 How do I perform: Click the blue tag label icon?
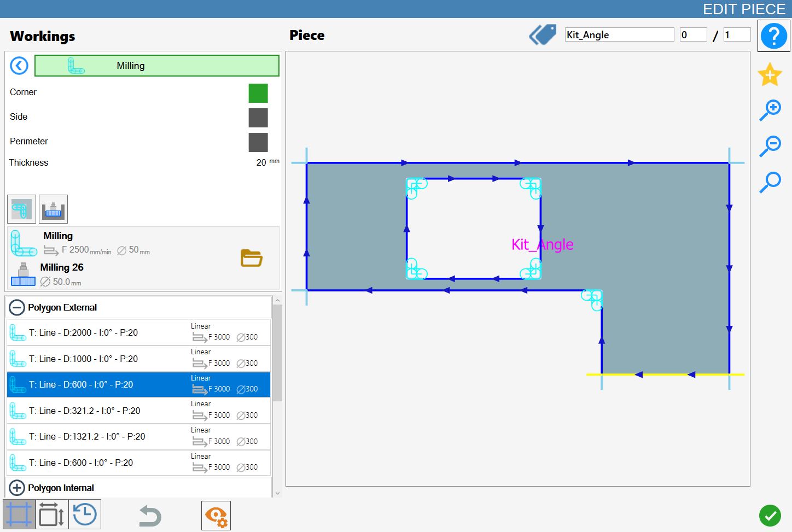coord(543,35)
